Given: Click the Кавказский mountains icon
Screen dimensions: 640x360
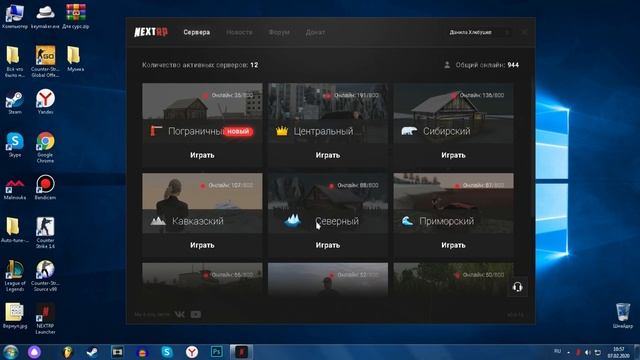Looking at the screenshot, I should coord(158,221).
